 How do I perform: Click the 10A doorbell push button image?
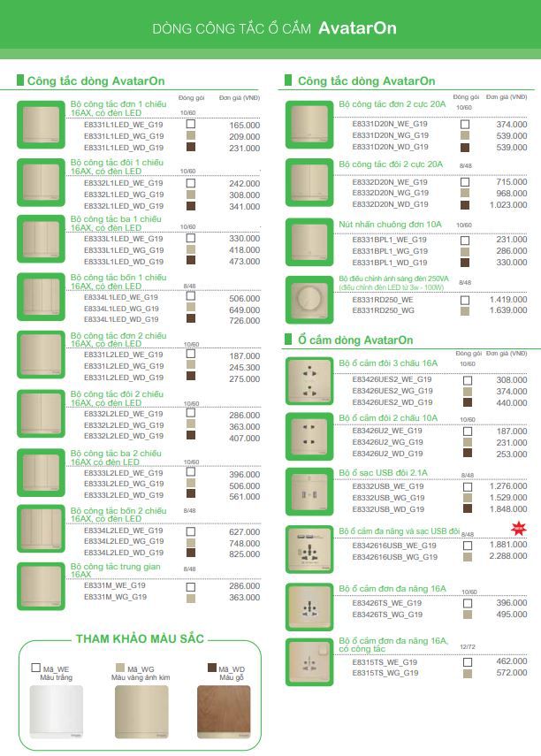pos(309,242)
